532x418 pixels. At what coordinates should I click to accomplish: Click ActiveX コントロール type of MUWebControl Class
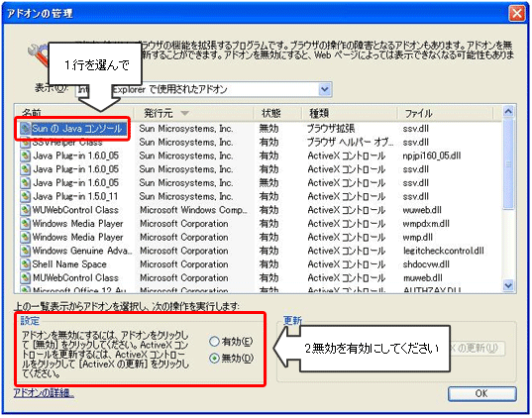(x=347, y=278)
